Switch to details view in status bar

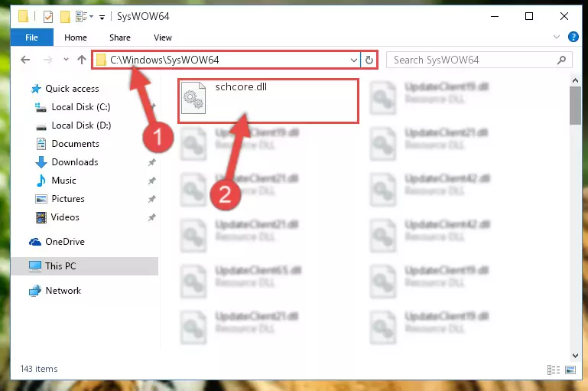coord(554,370)
